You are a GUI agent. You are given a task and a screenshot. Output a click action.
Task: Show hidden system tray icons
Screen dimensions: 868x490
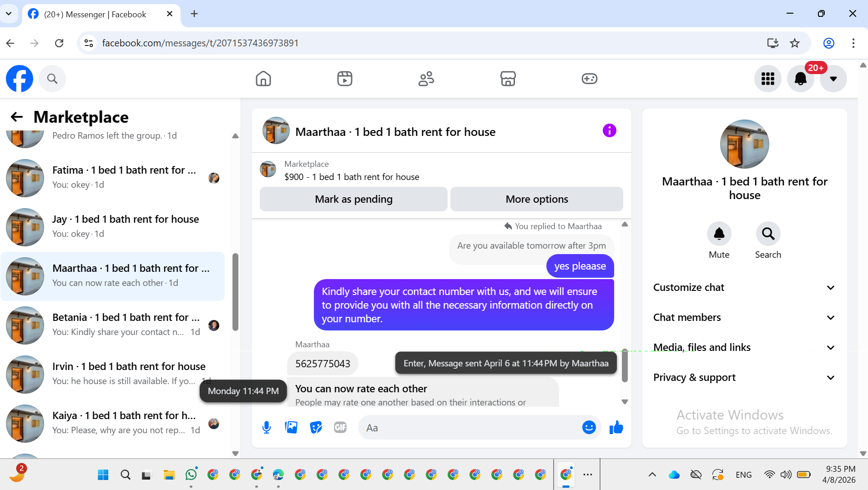pyautogui.click(x=652, y=475)
